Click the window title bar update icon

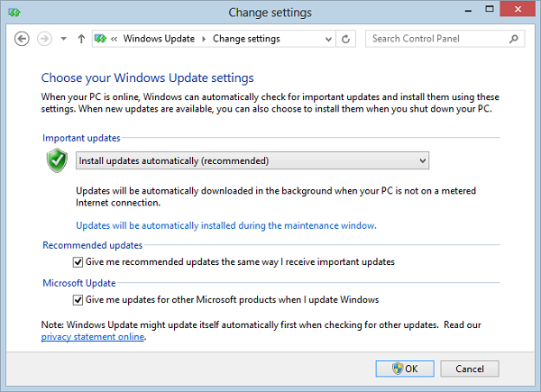[14, 13]
